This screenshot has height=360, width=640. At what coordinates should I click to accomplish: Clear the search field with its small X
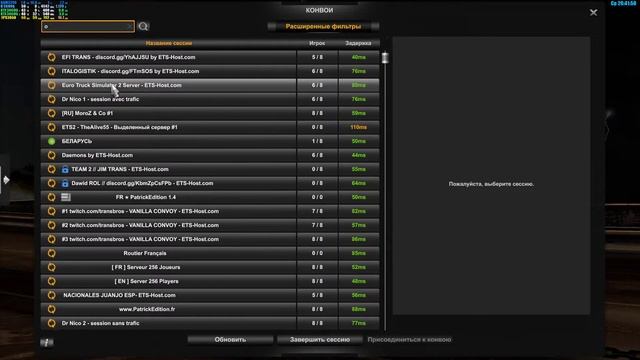(130, 27)
